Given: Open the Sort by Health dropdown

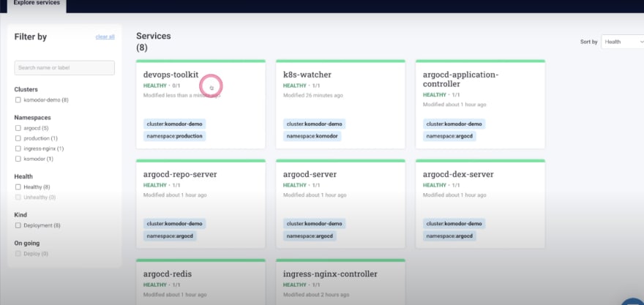Looking at the screenshot, I should click(x=623, y=42).
